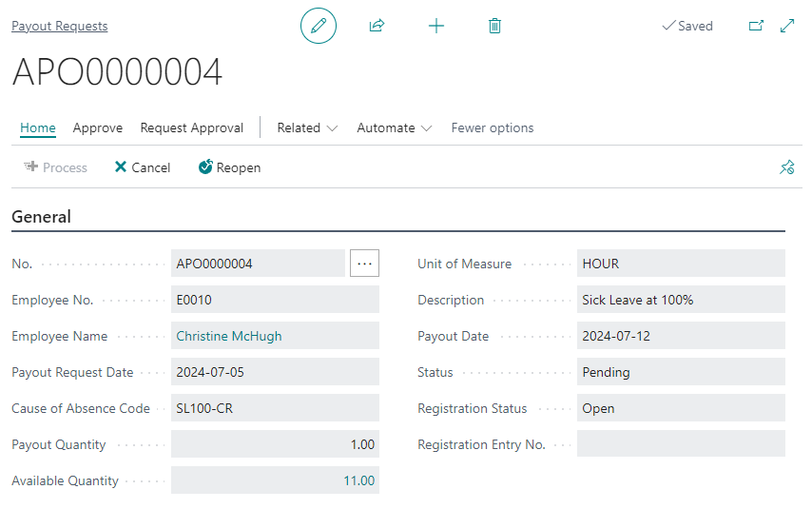Open the Christine McHugh employee link
Screen dimensions: 812x509
(x=229, y=336)
